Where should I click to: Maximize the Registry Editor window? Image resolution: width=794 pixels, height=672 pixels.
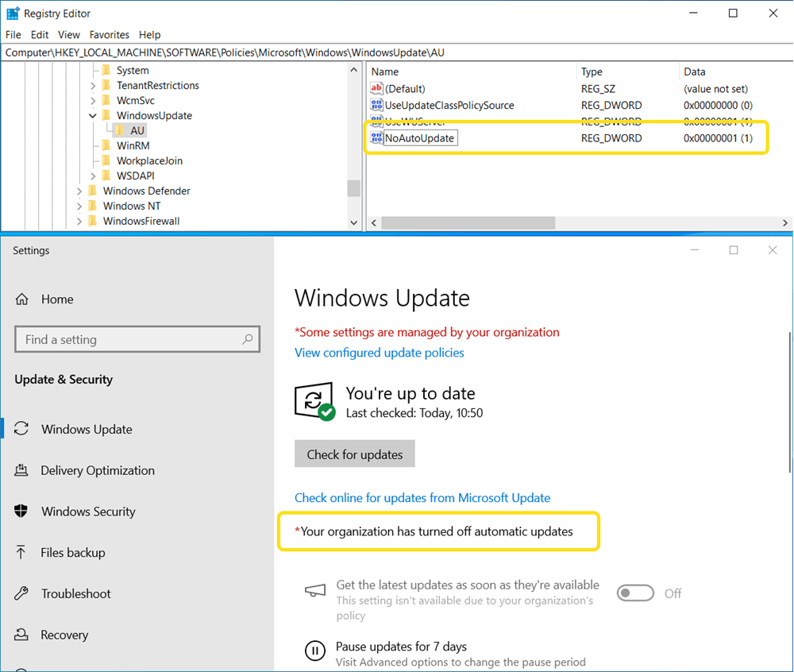pyautogui.click(x=733, y=14)
